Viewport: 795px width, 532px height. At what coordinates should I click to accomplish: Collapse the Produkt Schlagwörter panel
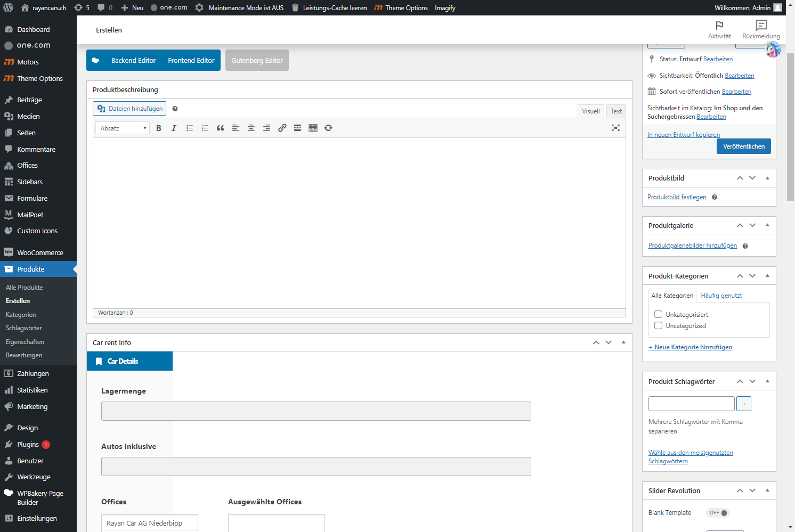[767, 381]
